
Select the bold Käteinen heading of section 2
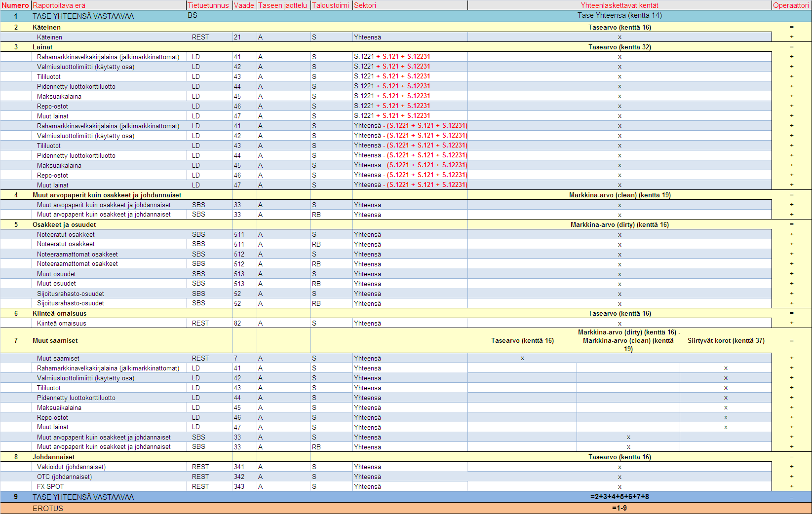pos(46,27)
